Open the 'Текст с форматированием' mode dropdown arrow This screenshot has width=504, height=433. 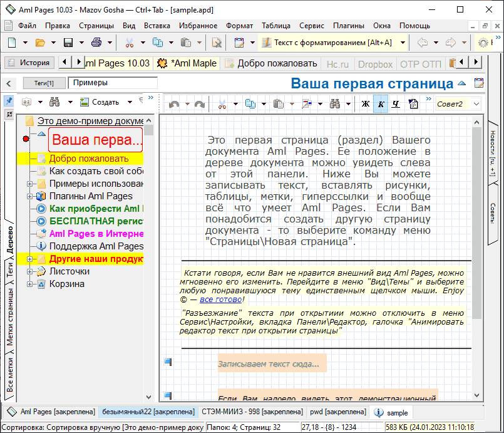tap(403, 43)
